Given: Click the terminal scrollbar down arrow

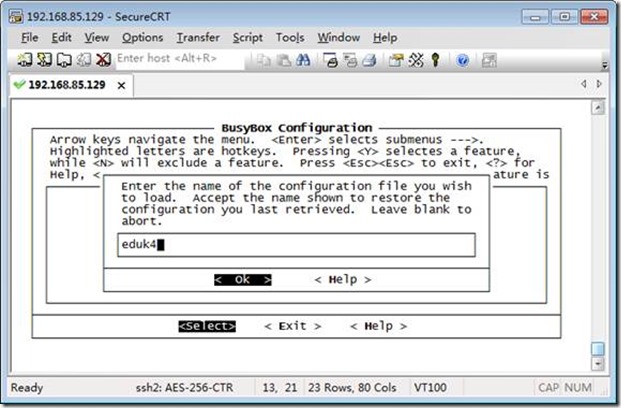Looking at the screenshot, I should (x=598, y=363).
